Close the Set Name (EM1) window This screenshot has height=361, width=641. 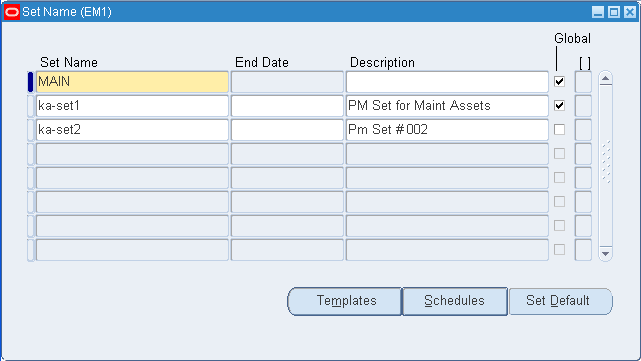coord(630,12)
